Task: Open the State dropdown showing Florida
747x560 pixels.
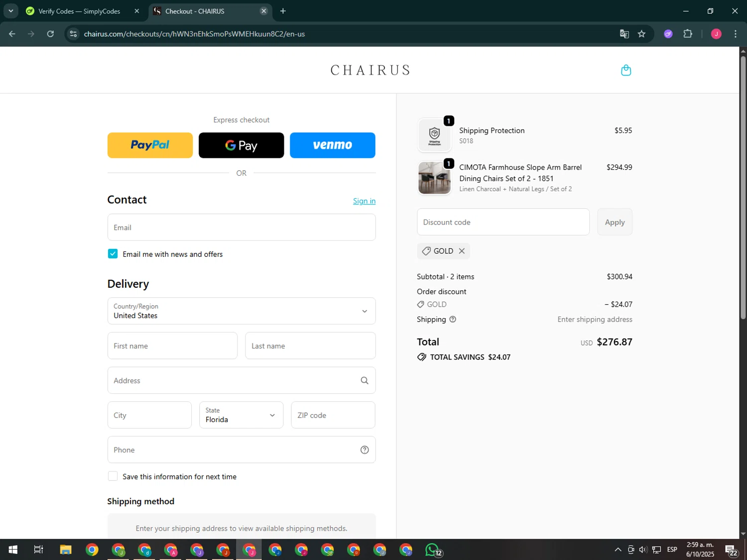Action: coord(241,415)
